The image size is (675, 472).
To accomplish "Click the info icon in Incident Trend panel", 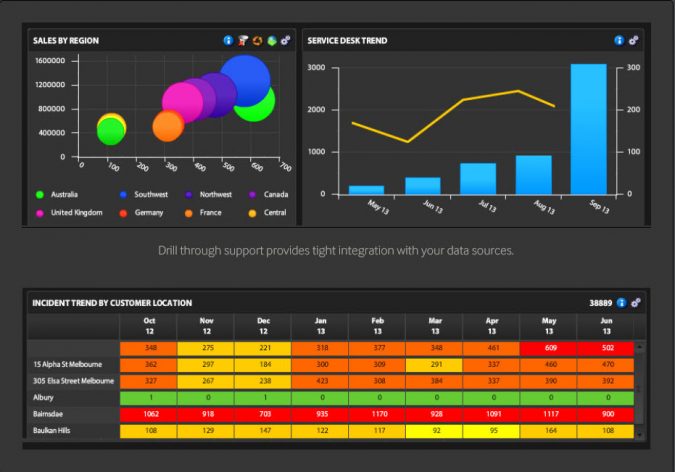I will coord(620,302).
